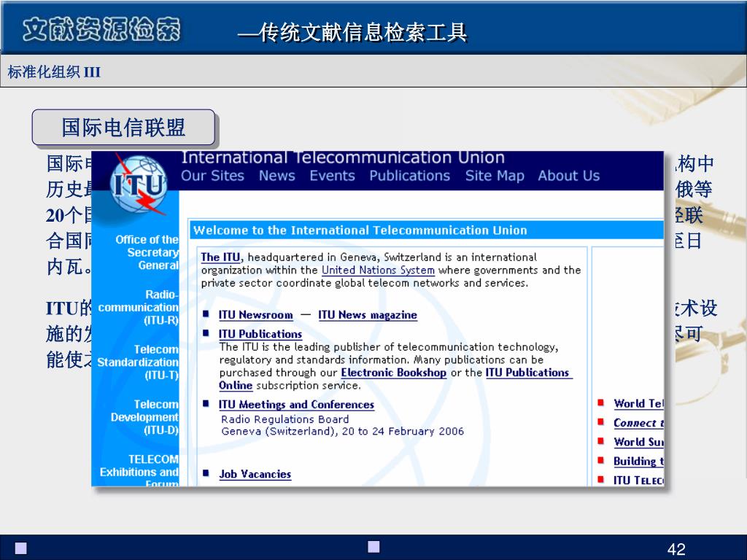Click the red bullet beside World Tel

click(x=601, y=402)
